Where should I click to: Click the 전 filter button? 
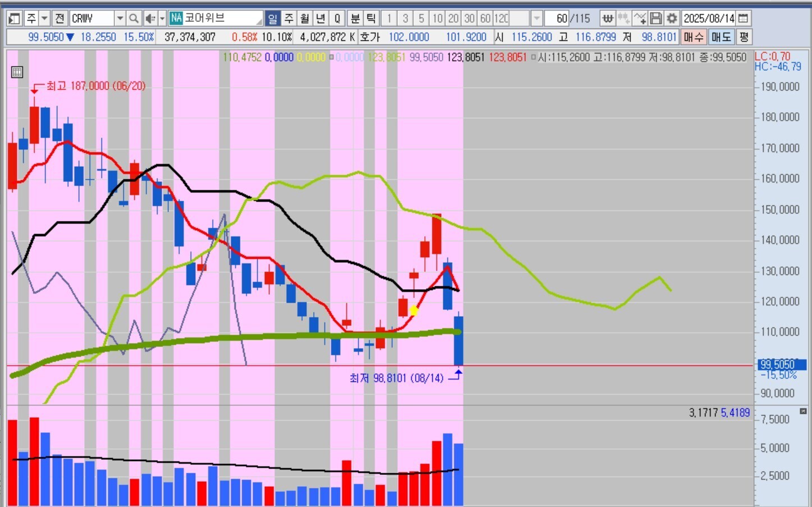coord(59,19)
